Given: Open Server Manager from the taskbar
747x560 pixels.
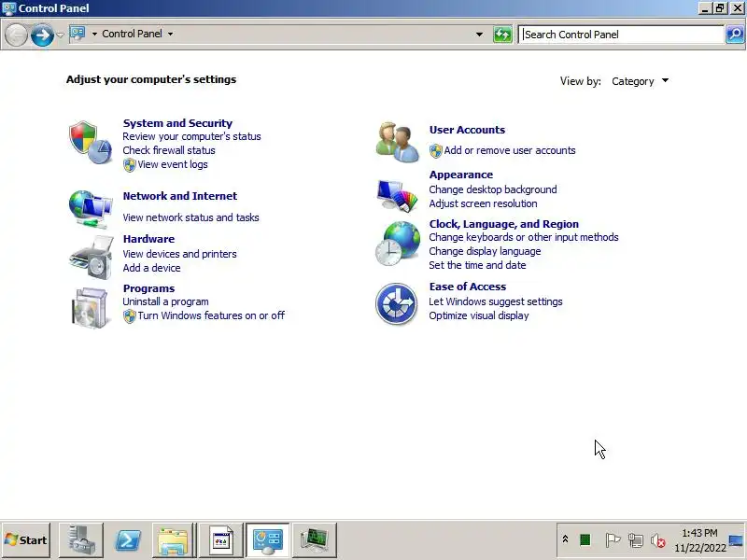Looking at the screenshot, I should [81, 540].
